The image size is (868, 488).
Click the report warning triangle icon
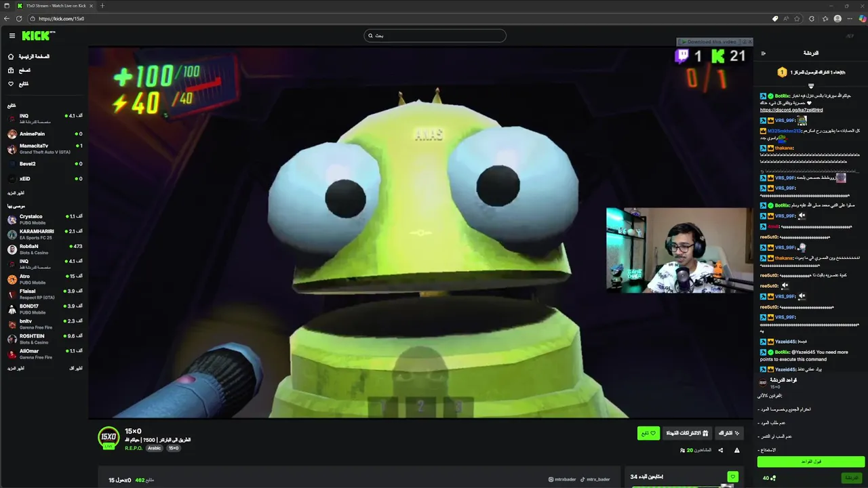click(x=737, y=450)
